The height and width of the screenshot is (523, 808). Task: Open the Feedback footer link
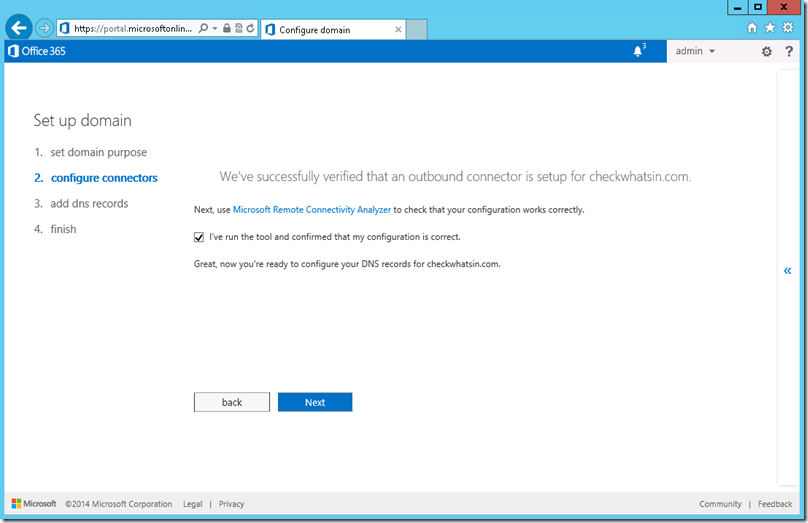[775, 504]
